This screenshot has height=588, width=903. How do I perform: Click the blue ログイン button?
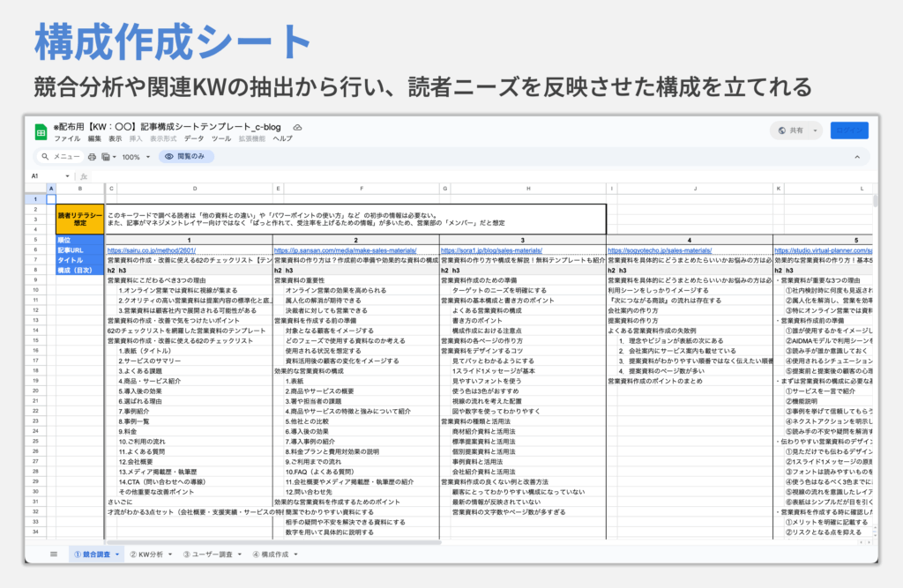849,130
